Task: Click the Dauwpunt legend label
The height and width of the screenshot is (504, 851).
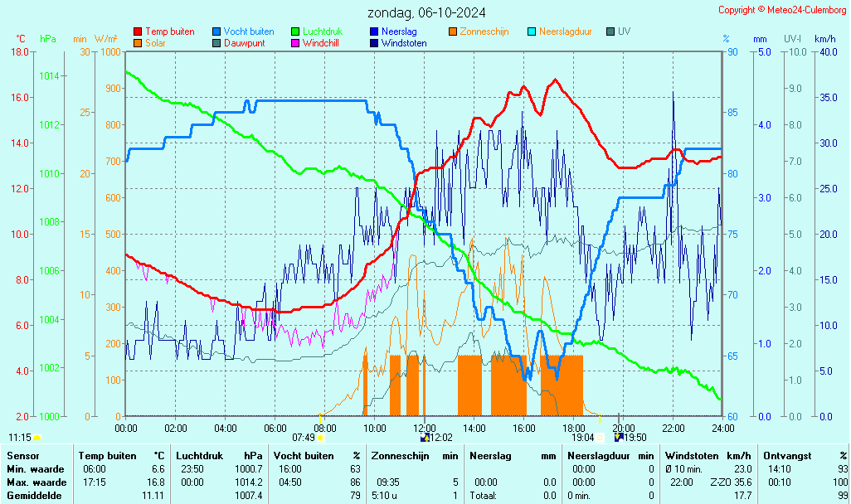Action: [245, 43]
